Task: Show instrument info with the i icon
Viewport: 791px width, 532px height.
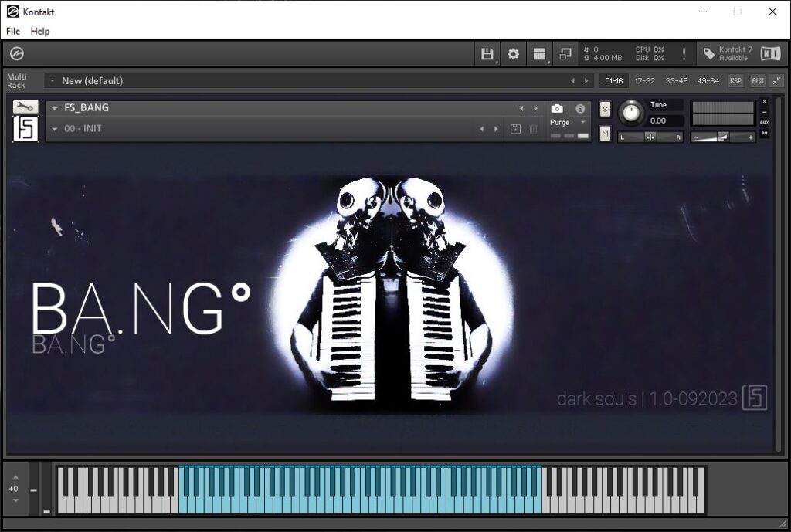Action: click(580, 108)
